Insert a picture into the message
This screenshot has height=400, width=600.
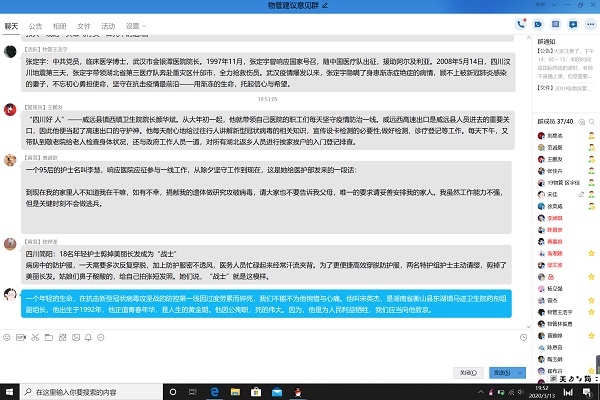(x=76, y=337)
